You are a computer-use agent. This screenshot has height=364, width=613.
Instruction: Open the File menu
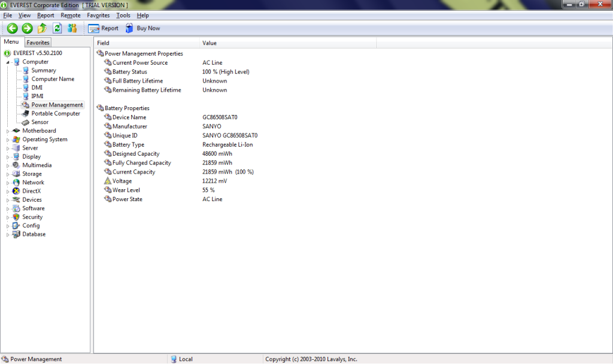coord(7,15)
